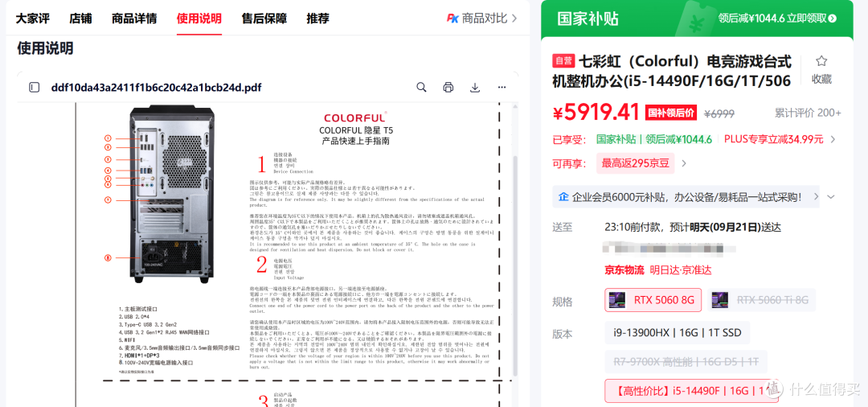This screenshot has width=868, height=407.
Task: Click PLUS专享立减34.99元 offer
Action: coord(773,139)
